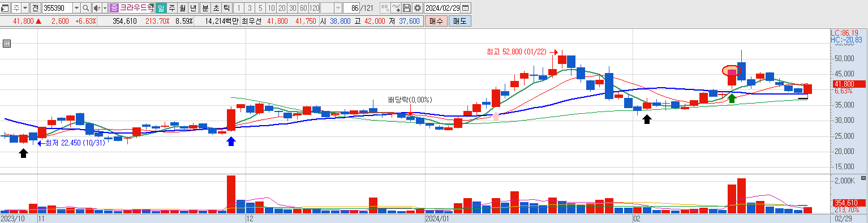Open the custom interval dropdown arrow
This screenshot has width=868, height=223.
tap(338, 8)
